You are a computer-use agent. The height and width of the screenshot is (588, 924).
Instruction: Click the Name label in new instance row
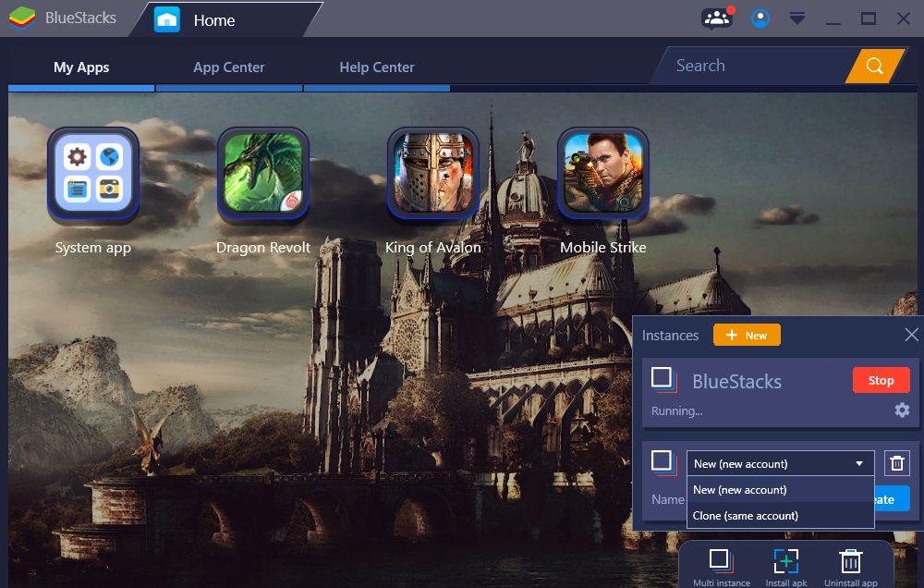[x=668, y=499]
